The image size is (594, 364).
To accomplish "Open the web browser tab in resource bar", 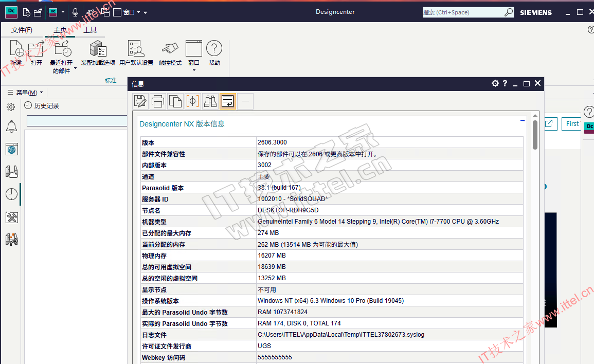I will [x=12, y=149].
